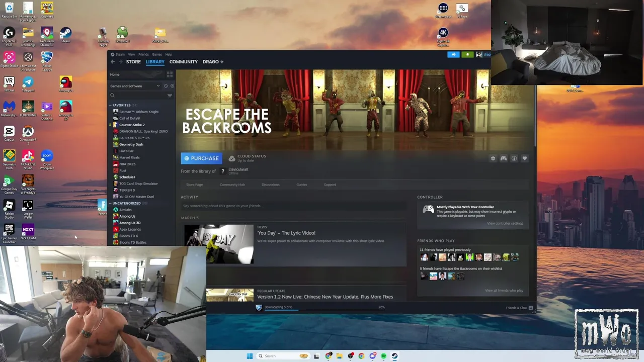Image resolution: width=644 pixels, height=362 pixels.
Task: Open Friends menu in Steam
Action: 143,54
